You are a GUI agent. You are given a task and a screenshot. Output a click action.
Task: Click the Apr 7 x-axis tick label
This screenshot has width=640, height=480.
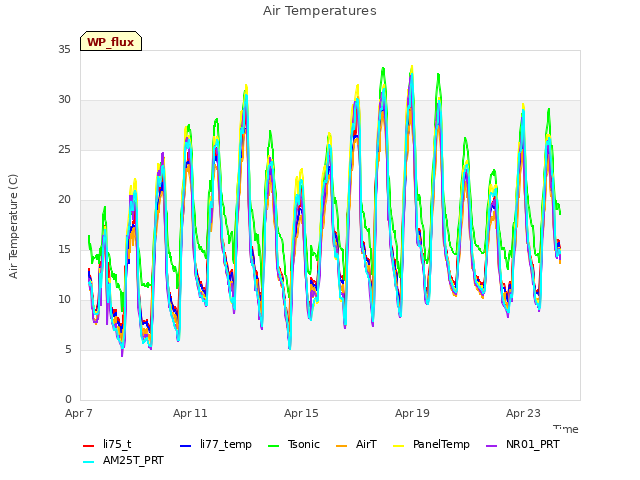pyautogui.click(x=79, y=413)
